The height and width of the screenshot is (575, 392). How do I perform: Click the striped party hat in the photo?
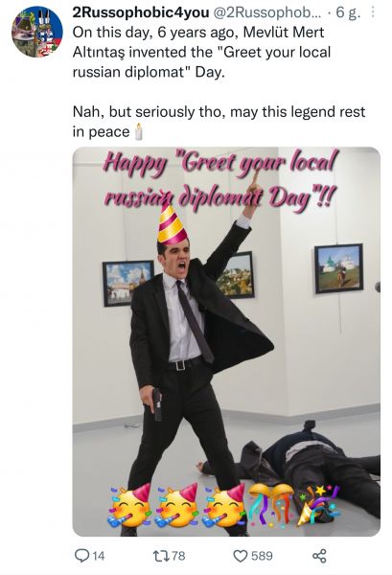[171, 224]
